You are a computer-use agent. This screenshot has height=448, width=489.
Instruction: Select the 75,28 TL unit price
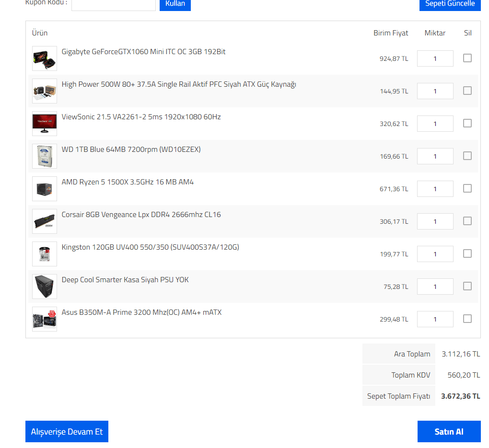point(396,287)
